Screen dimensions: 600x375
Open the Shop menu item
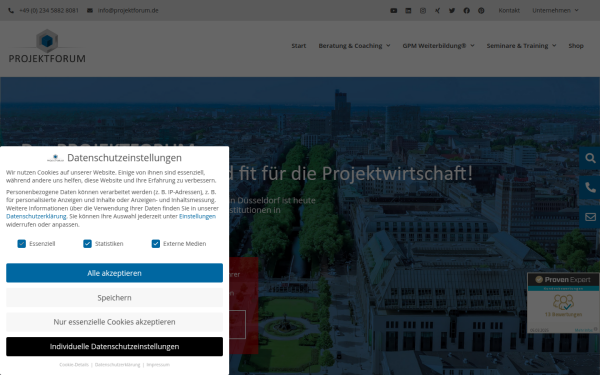point(576,46)
